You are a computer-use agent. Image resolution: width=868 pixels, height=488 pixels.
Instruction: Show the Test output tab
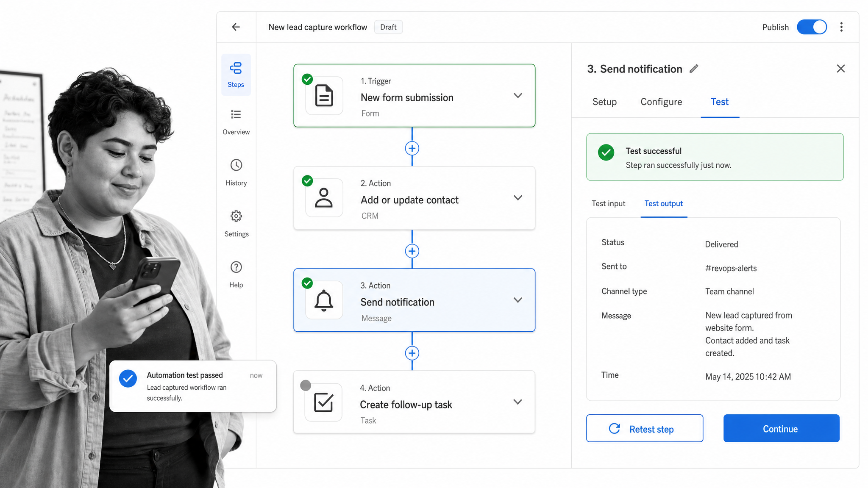pyautogui.click(x=664, y=204)
